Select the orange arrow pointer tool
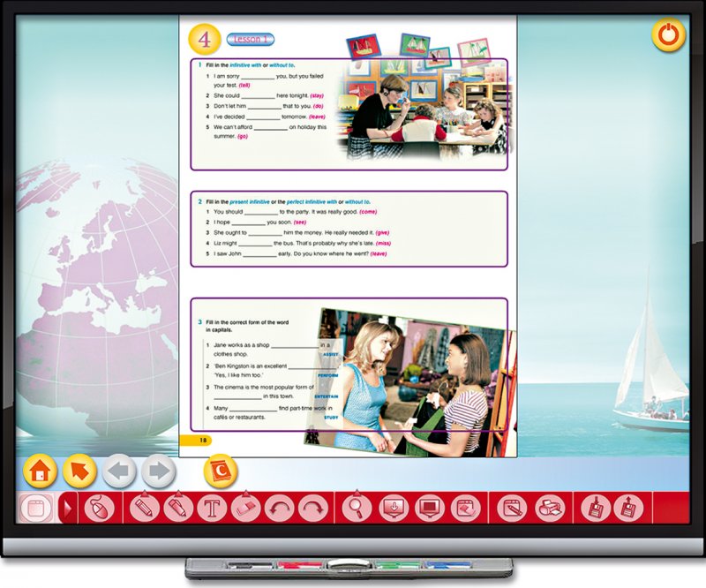 click(x=79, y=471)
